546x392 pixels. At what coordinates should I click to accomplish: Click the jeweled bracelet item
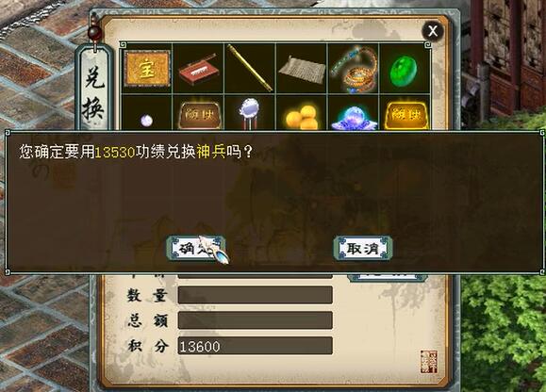pyautogui.click(x=354, y=69)
